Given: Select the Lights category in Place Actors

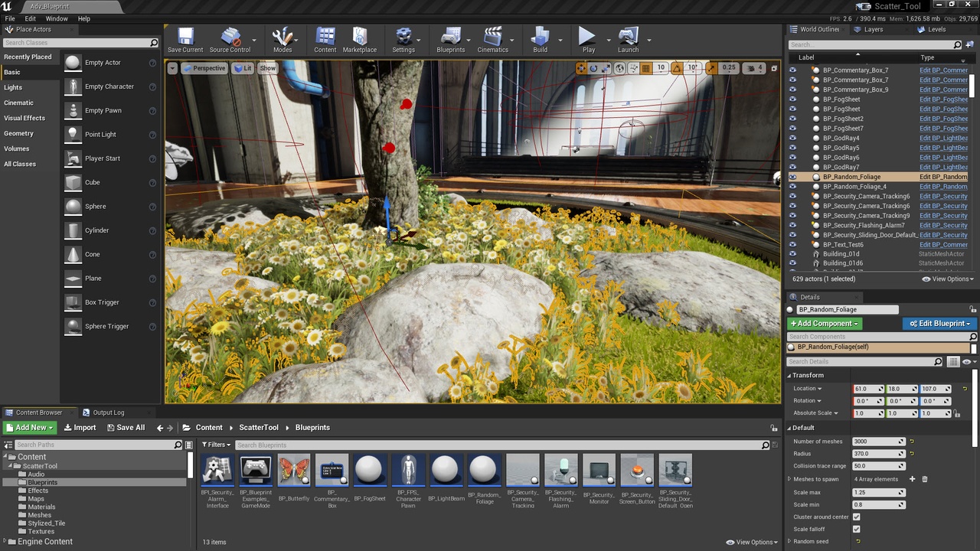Looking at the screenshot, I should [x=13, y=87].
